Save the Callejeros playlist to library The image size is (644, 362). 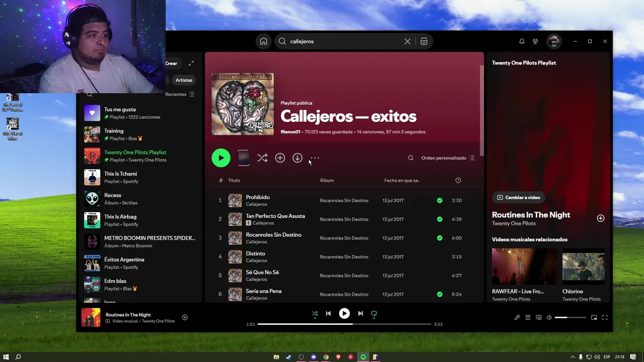(x=280, y=158)
